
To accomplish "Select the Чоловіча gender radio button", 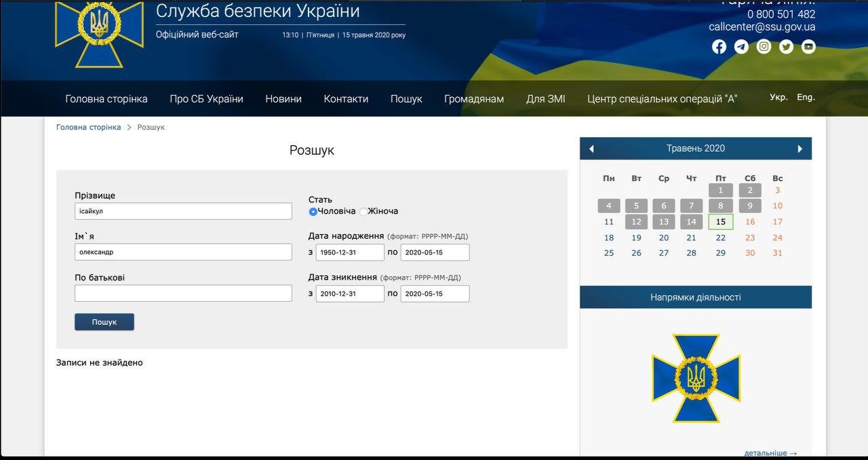I will click(313, 212).
